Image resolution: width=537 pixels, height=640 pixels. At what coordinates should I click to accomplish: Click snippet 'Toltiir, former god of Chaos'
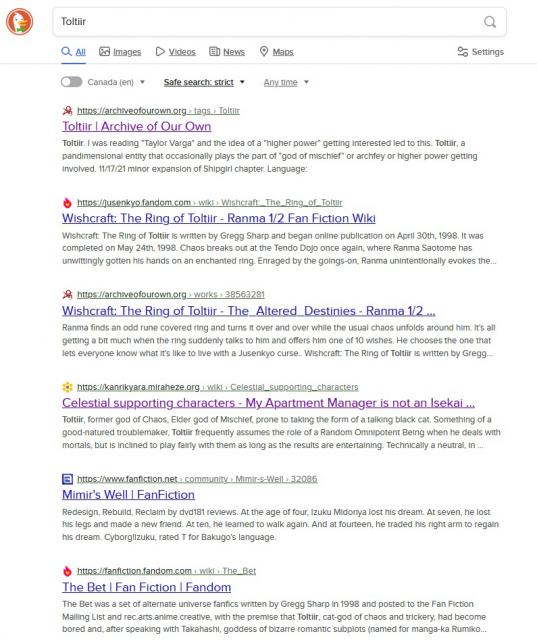[x=281, y=433]
